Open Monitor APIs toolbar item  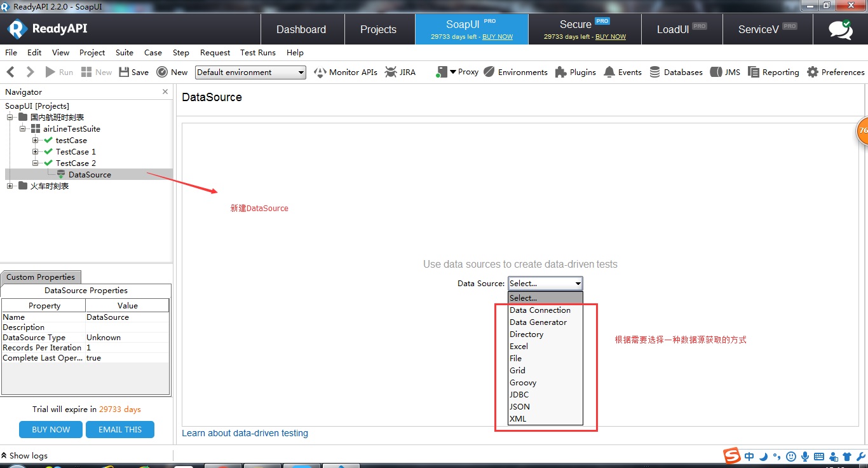tap(346, 72)
